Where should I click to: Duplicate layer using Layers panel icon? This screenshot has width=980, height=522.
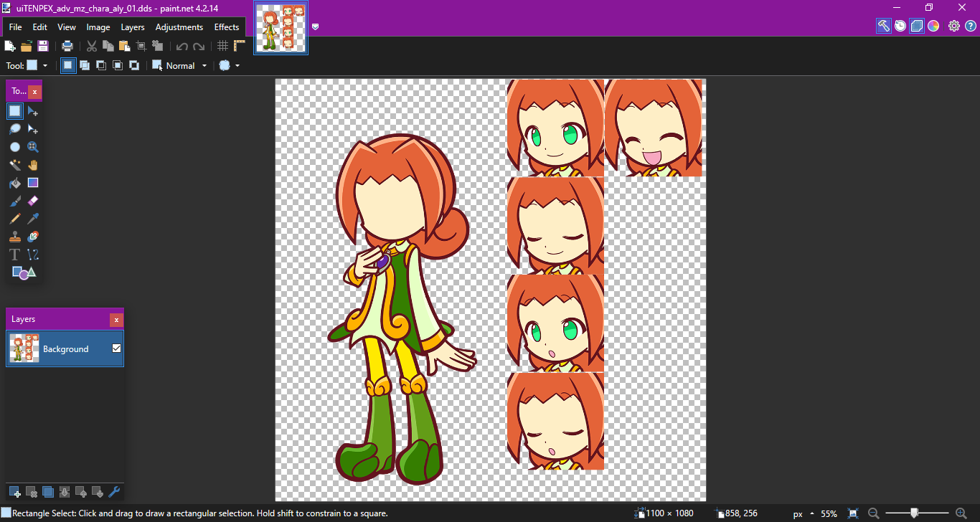click(48, 492)
